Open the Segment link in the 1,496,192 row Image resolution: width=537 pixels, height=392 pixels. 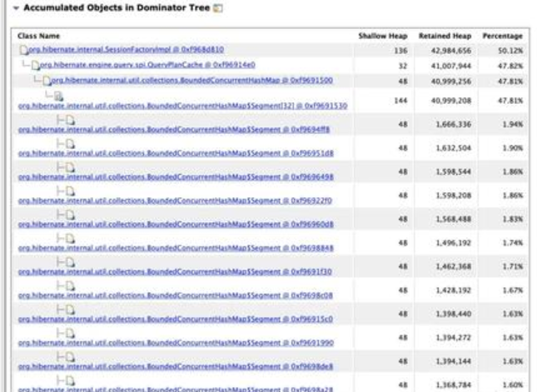point(176,248)
